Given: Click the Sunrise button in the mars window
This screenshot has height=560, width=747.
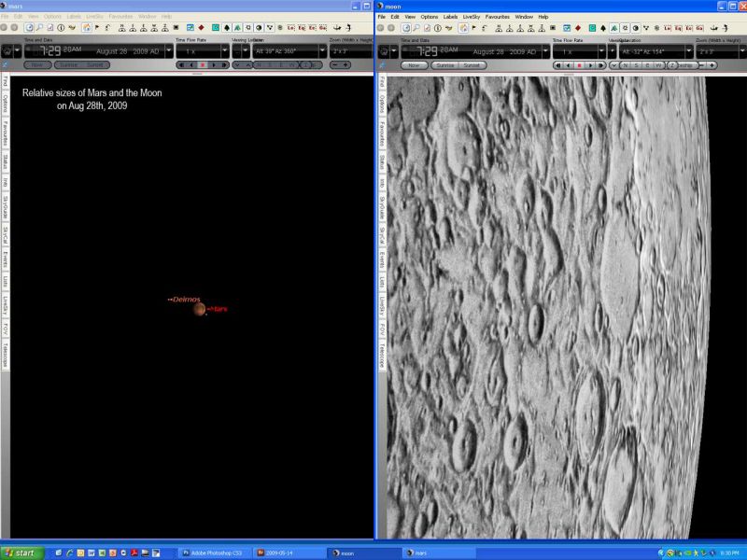Looking at the screenshot, I should point(68,64).
